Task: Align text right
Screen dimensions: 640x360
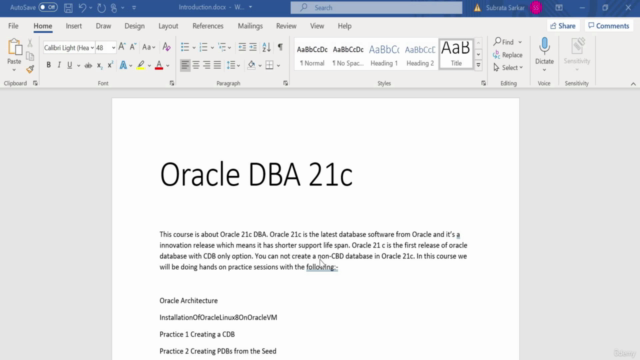Action: (x=207, y=65)
